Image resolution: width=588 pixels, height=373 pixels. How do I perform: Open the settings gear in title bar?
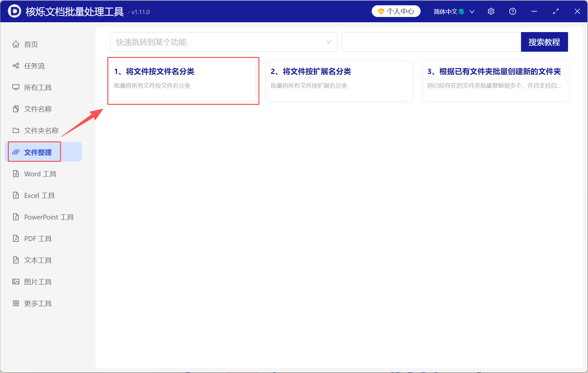point(491,11)
